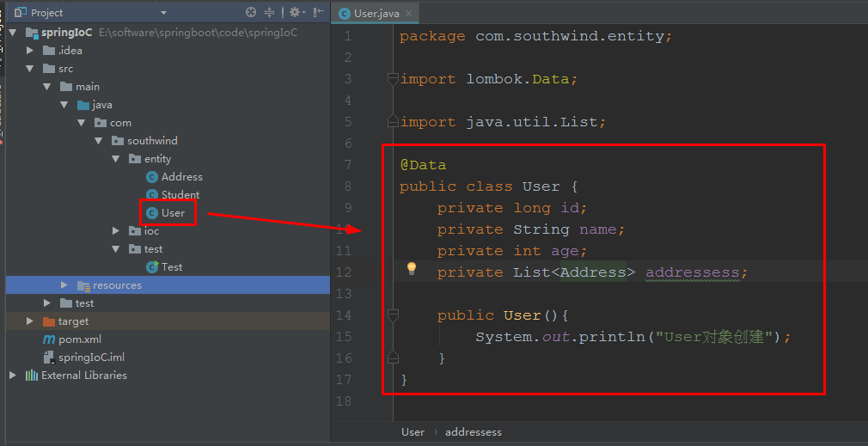Close the User.java tab
This screenshot has height=446, width=868.
409,14
